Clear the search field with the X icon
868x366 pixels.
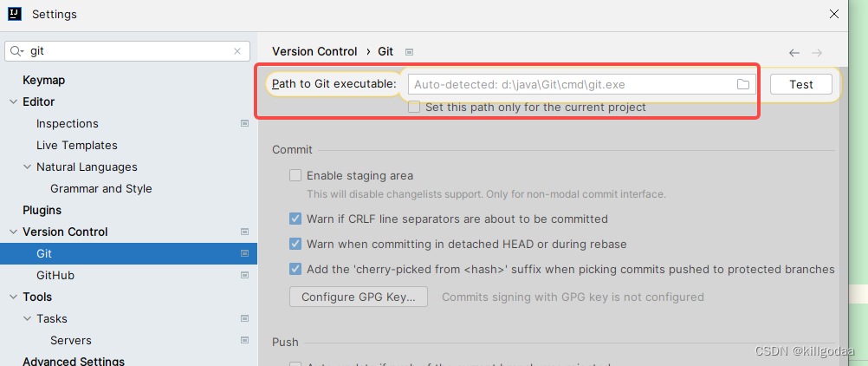[x=237, y=51]
